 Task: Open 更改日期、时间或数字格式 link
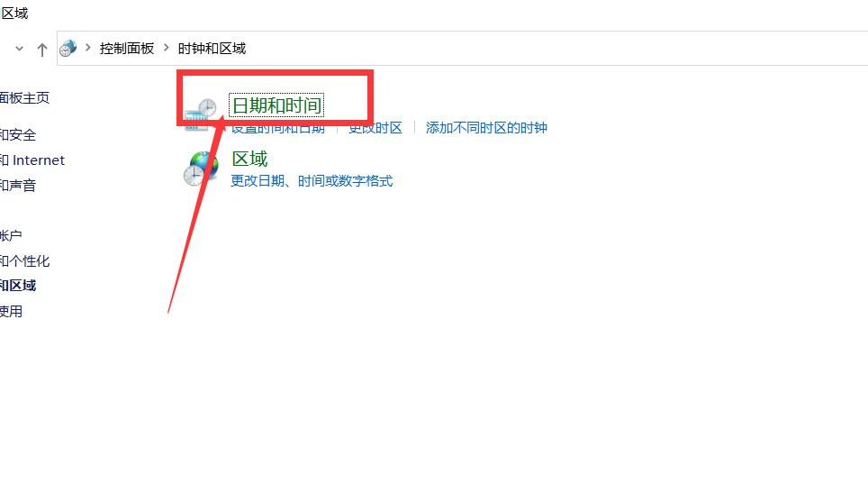[312, 181]
